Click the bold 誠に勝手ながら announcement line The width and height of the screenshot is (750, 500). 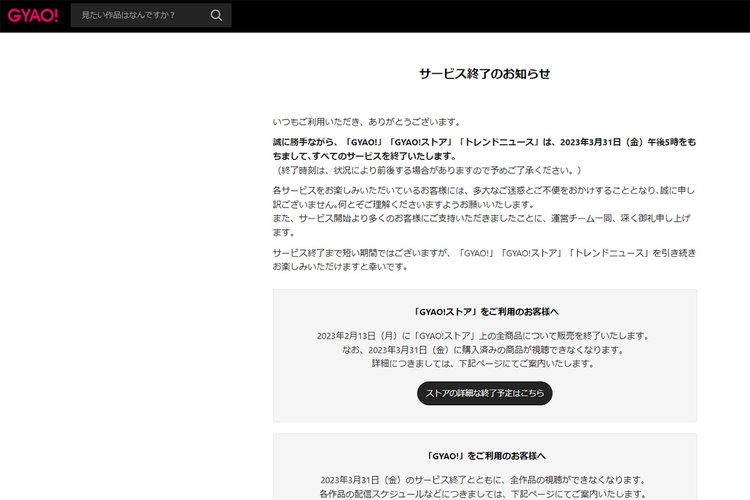click(x=485, y=142)
